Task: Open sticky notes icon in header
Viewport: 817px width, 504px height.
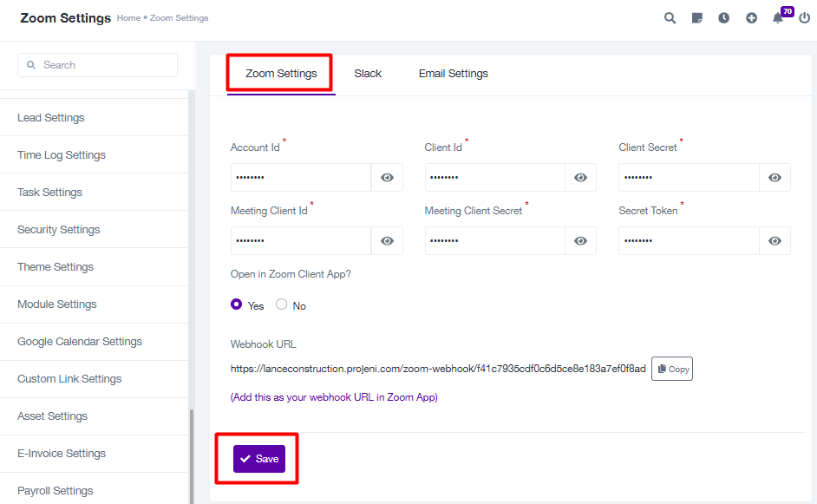Action: pos(696,18)
